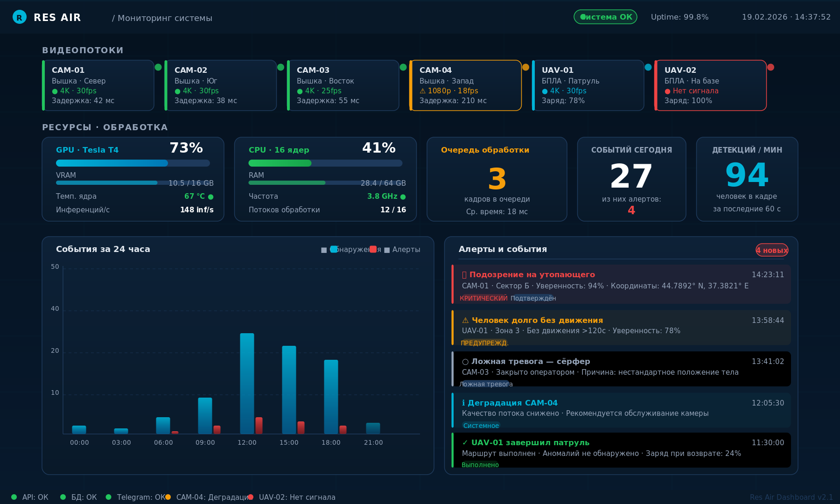This screenshot has width=840, height=504.
Task: Toggle the blue detections legend marker
Action: click(334, 249)
